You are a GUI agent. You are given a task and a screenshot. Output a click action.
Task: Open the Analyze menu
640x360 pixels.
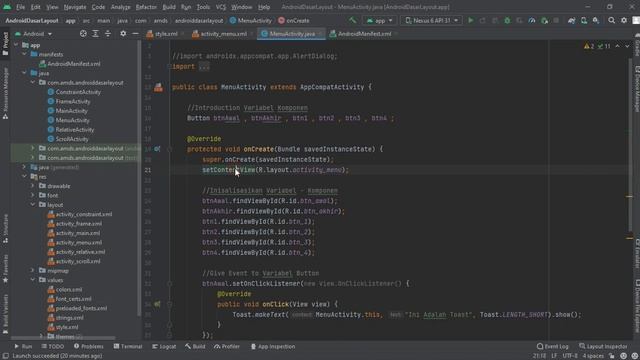coord(120,7)
